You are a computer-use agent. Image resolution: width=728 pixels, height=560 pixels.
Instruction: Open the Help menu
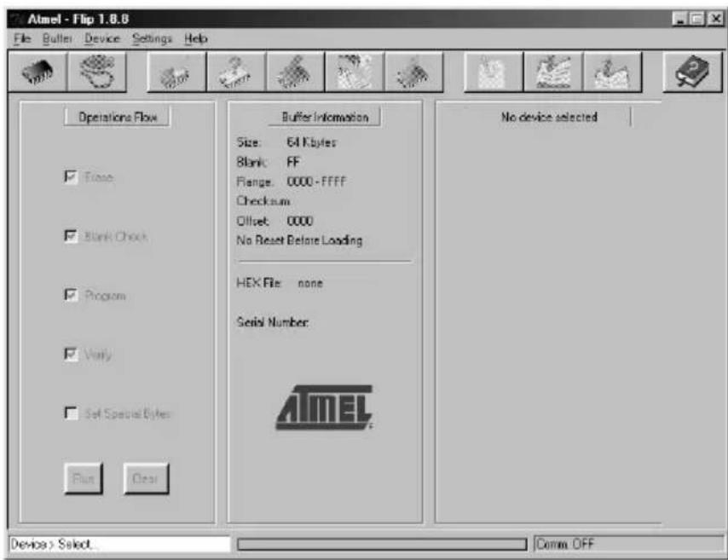(195, 38)
